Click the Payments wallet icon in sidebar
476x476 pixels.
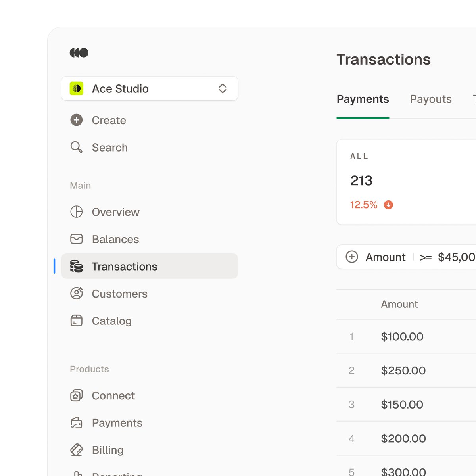click(77, 423)
